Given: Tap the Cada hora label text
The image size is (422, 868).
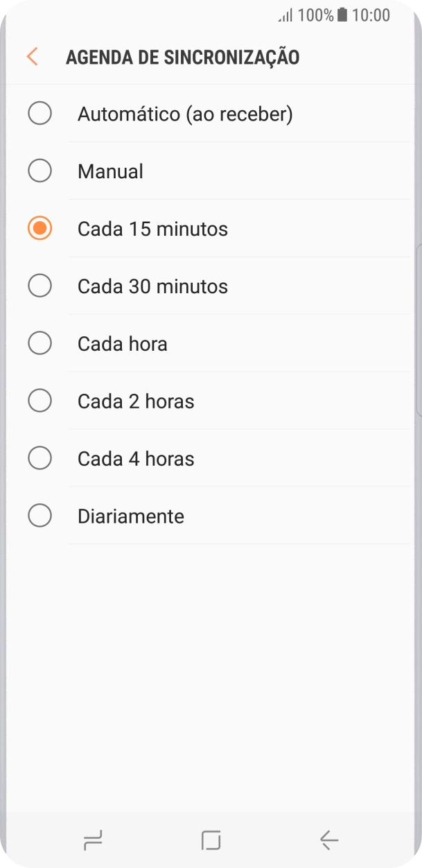Looking at the screenshot, I should (x=123, y=343).
